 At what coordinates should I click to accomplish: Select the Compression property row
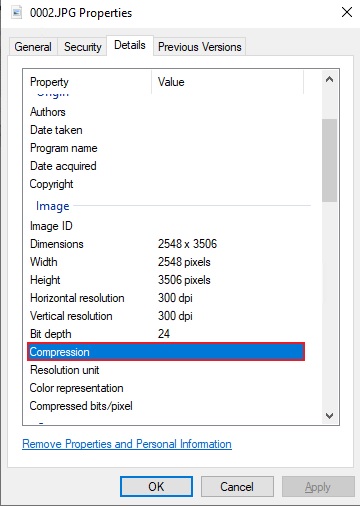coord(166,352)
